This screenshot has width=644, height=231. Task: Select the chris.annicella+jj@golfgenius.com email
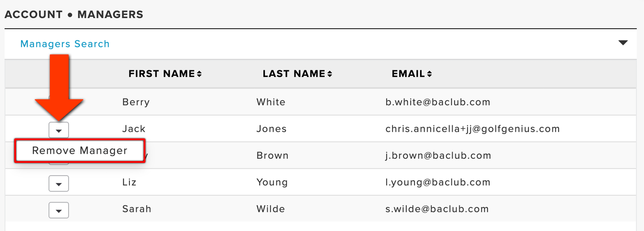click(473, 129)
